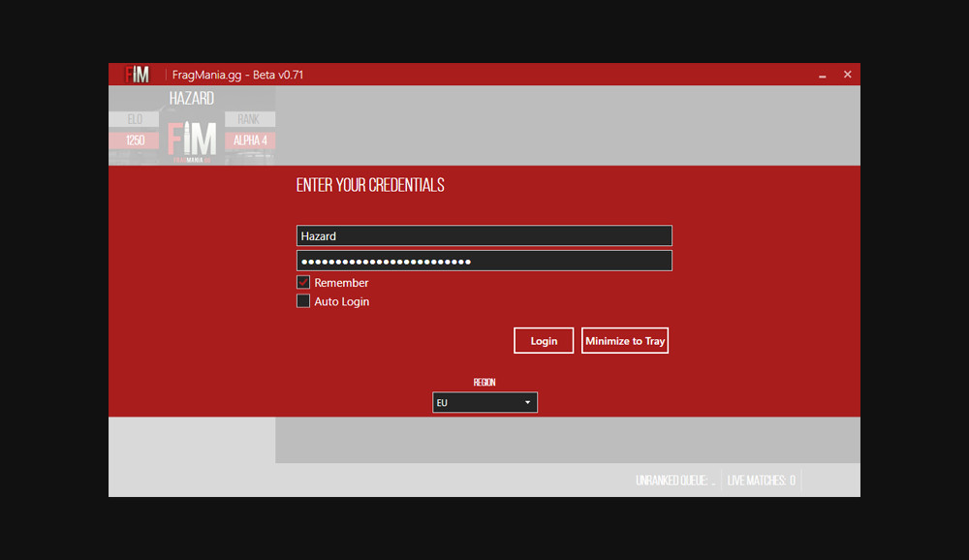Click the FM logo in the title bar
Image resolution: width=969 pixels, height=560 pixels.
[137, 74]
